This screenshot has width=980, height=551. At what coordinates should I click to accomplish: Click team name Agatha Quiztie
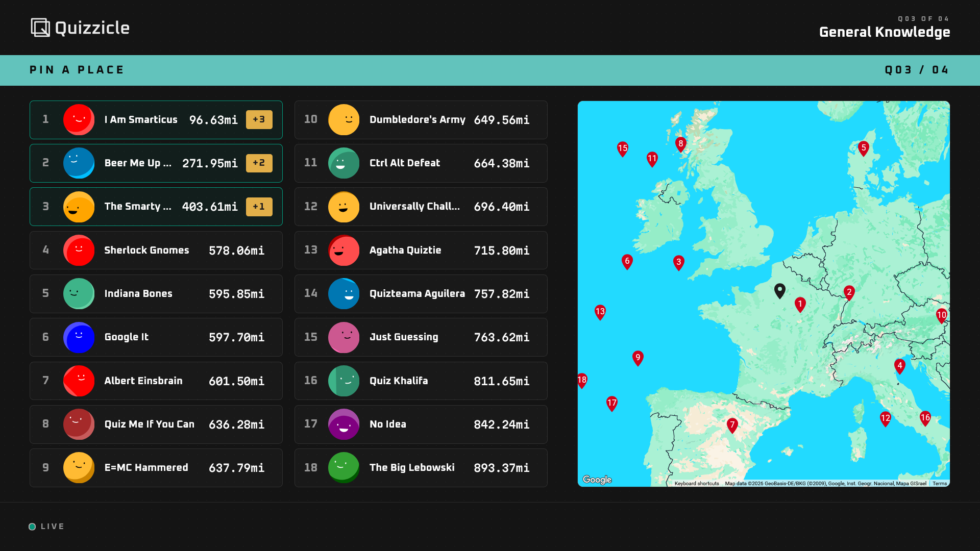coord(405,251)
